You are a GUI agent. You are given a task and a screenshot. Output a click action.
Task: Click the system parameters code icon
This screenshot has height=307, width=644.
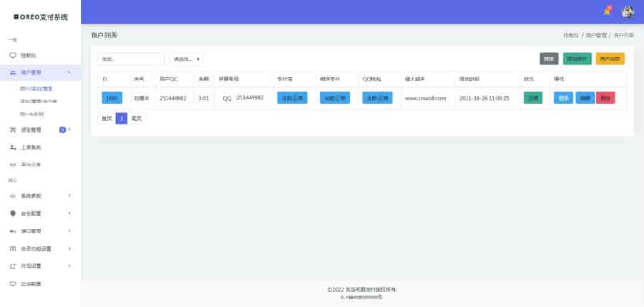pos(13,195)
